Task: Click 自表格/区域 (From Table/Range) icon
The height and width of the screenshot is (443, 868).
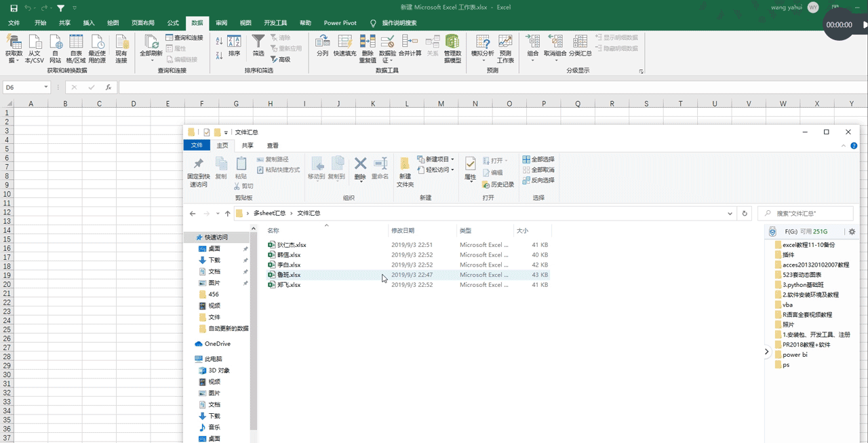Action: tap(75, 49)
